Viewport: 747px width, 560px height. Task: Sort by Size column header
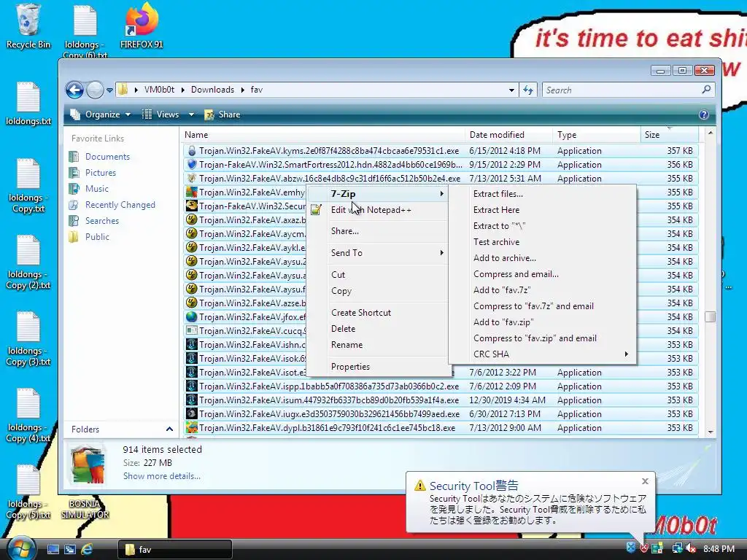[x=670, y=135]
